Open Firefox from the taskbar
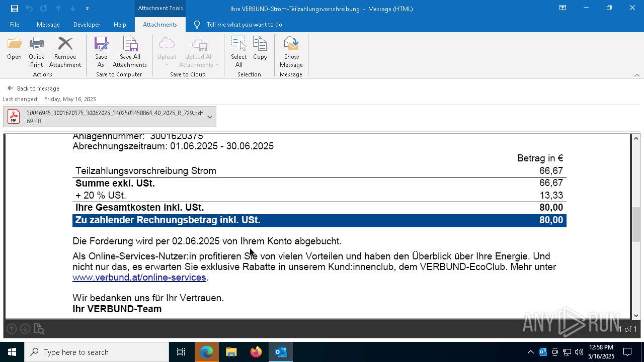 tap(256, 352)
